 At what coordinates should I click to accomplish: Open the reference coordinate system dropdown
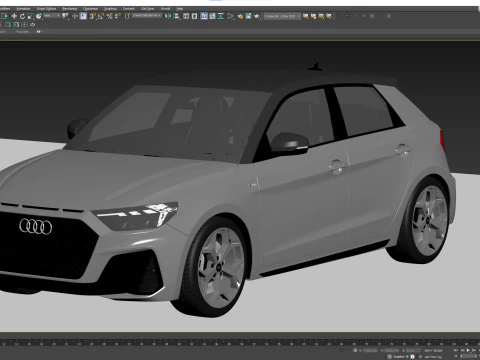(x=52, y=16)
